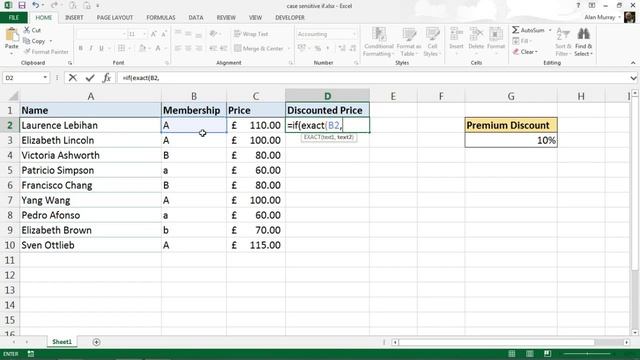This screenshot has height=360, width=640.
Task: Toggle Italic formatting
Action: [x=91, y=48]
